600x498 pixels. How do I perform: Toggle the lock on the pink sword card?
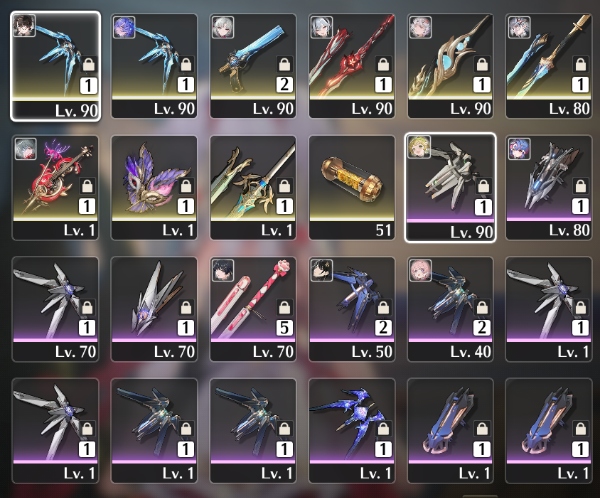[x=285, y=308]
